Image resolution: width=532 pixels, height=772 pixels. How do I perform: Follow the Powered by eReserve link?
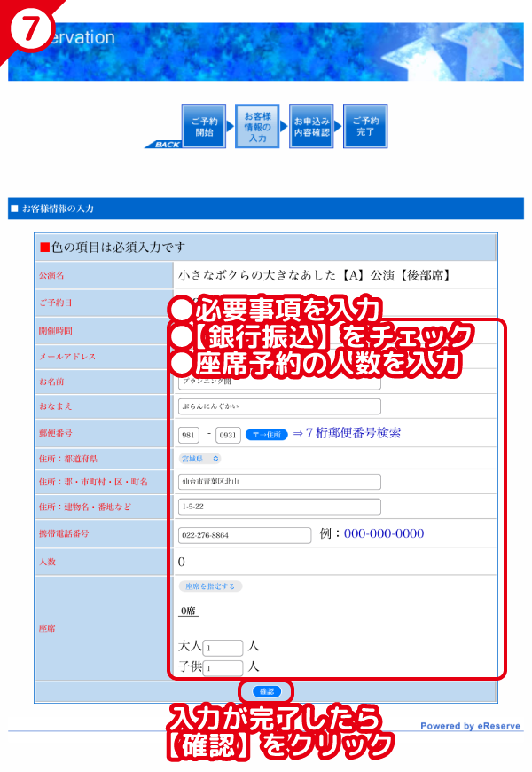point(471,726)
